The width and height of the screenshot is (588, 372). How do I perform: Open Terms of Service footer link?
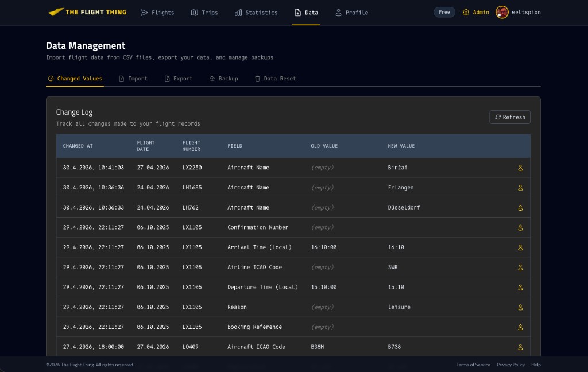(473, 365)
